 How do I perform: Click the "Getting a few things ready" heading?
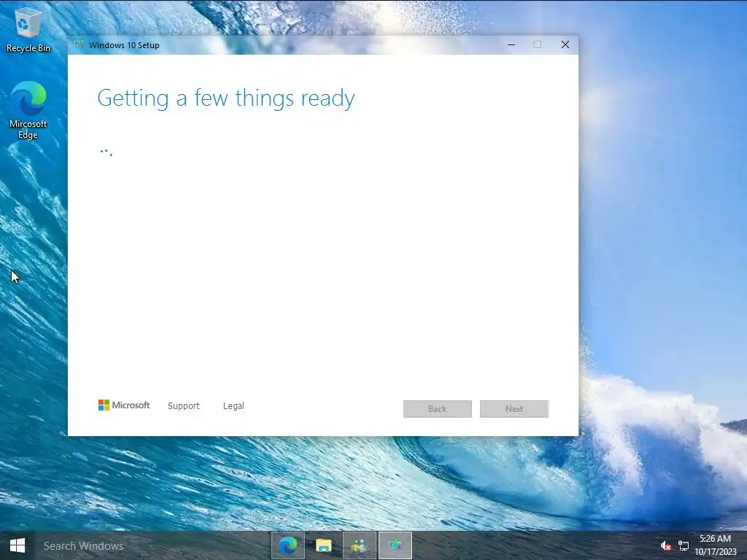[x=226, y=98]
